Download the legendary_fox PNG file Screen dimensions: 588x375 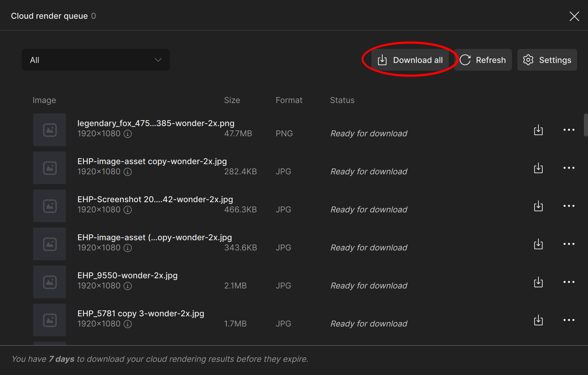pyautogui.click(x=538, y=130)
